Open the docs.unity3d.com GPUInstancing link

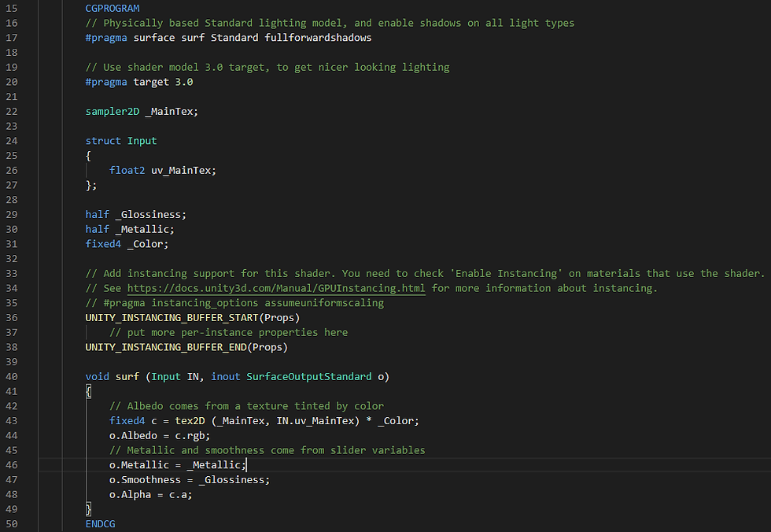276,288
